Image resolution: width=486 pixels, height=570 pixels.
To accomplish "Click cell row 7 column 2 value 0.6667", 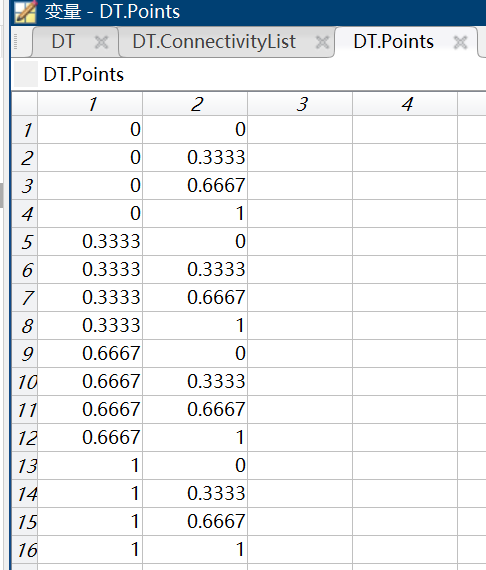I will point(195,298).
